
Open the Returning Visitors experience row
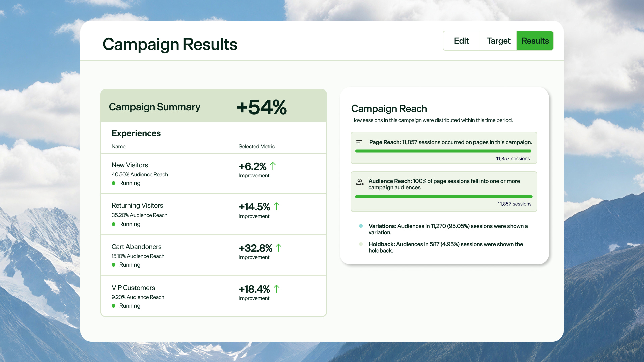pyautogui.click(x=214, y=215)
